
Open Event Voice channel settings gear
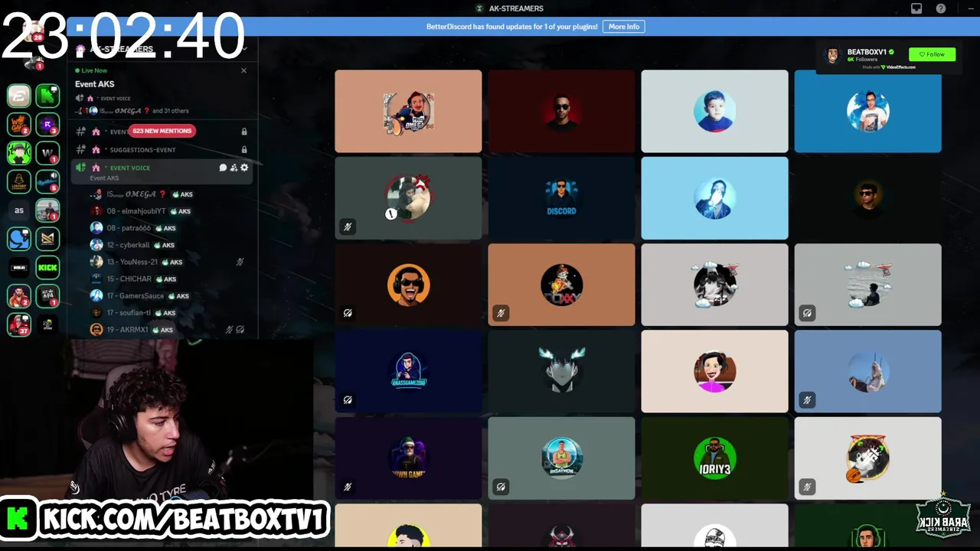point(244,168)
